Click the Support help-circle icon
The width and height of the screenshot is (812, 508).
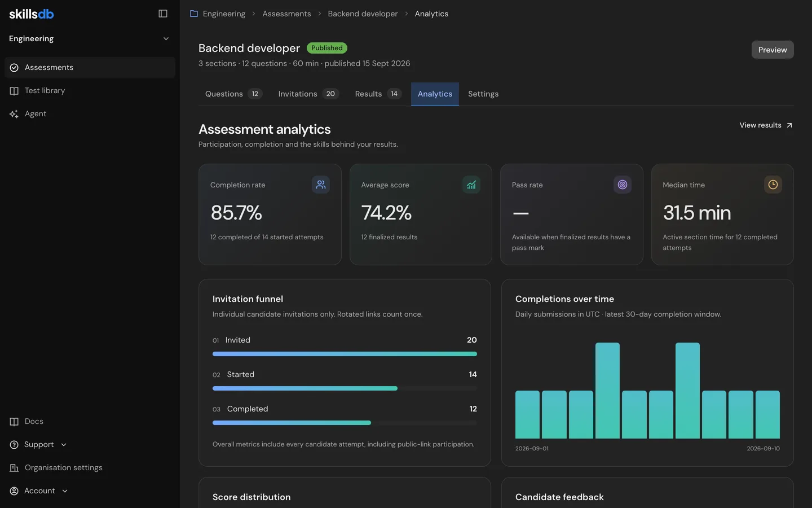[14, 445]
